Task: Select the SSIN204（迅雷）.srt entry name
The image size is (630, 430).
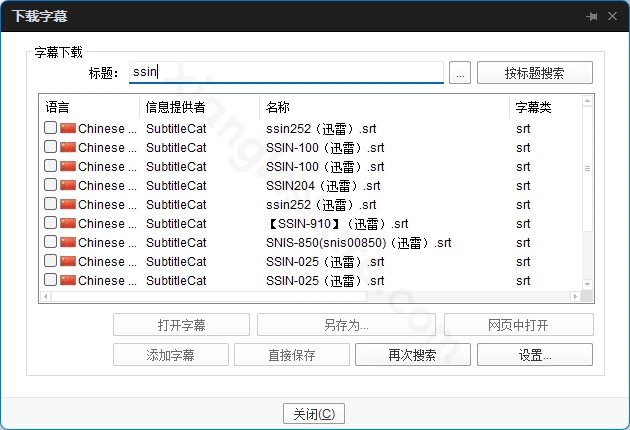Action: coord(323,186)
